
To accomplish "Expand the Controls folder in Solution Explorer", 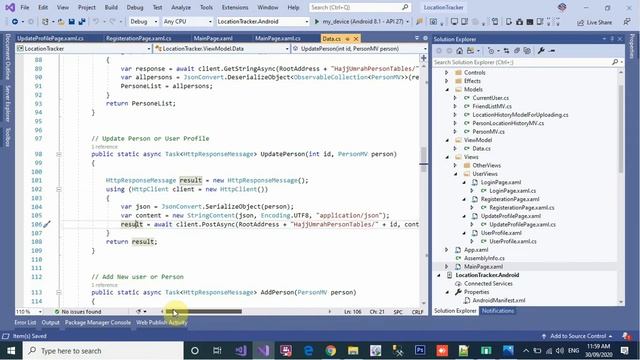I will click(x=447, y=73).
